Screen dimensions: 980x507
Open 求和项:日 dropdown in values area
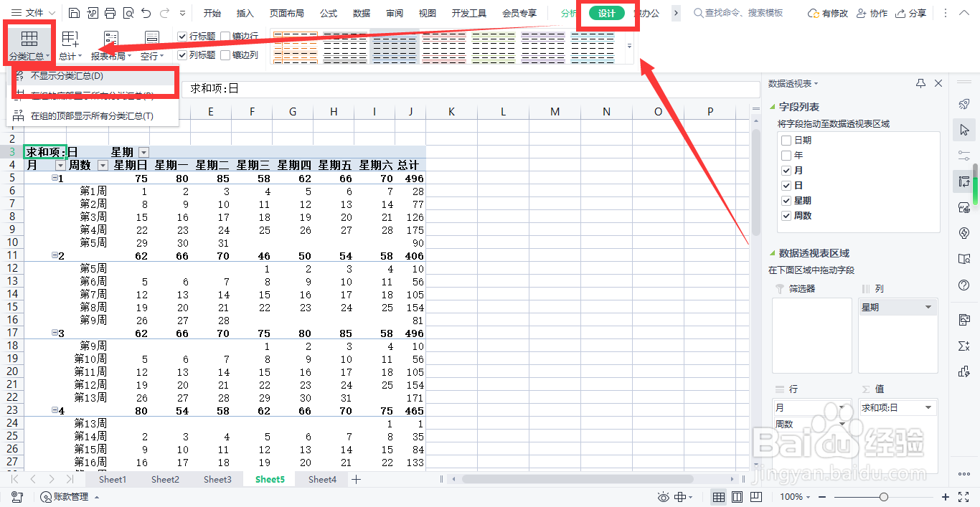(x=928, y=407)
